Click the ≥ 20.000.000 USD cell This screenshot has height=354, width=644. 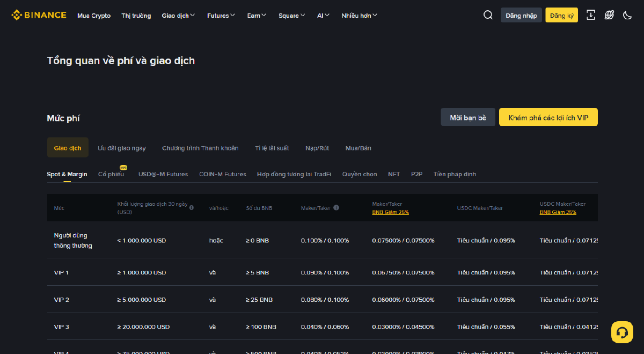(x=143, y=327)
